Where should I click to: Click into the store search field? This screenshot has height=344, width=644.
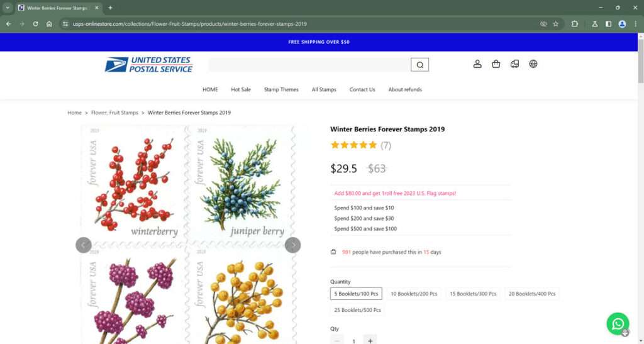pyautogui.click(x=309, y=65)
